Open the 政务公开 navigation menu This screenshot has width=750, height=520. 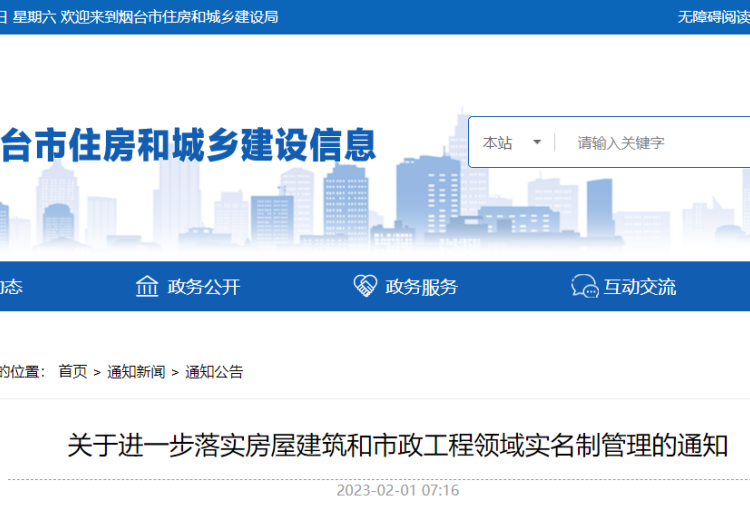[204, 287]
